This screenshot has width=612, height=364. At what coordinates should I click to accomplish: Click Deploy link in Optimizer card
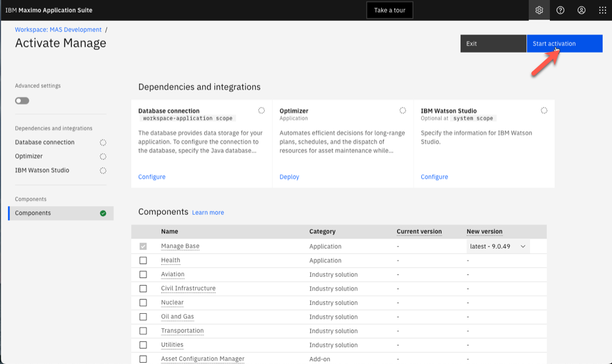coord(289,177)
